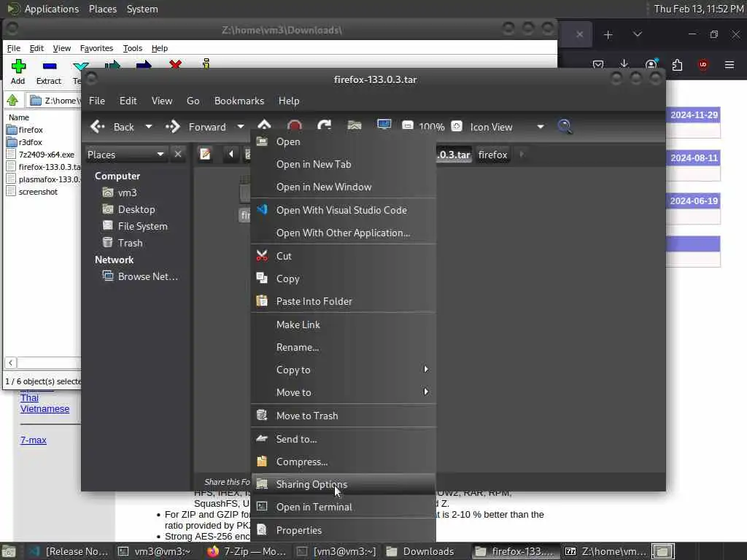Click the Search magnifier in file manager toolbar
The width and height of the screenshot is (747, 560).
pyautogui.click(x=565, y=127)
